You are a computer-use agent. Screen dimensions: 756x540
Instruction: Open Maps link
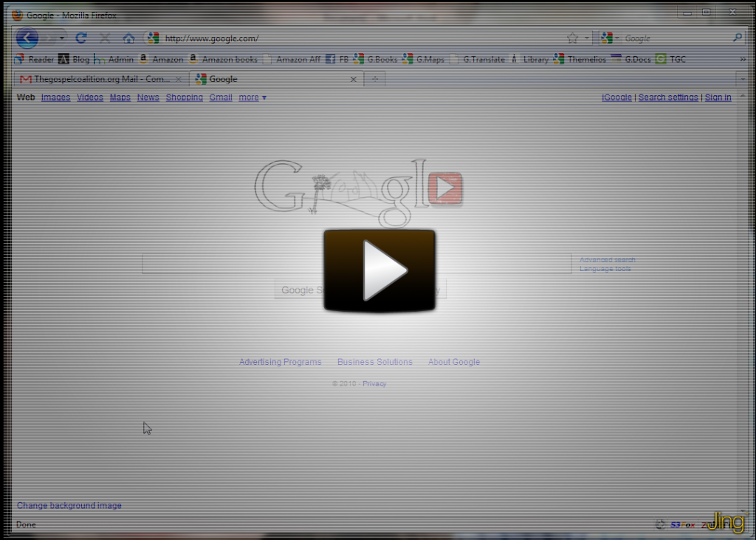coord(120,98)
